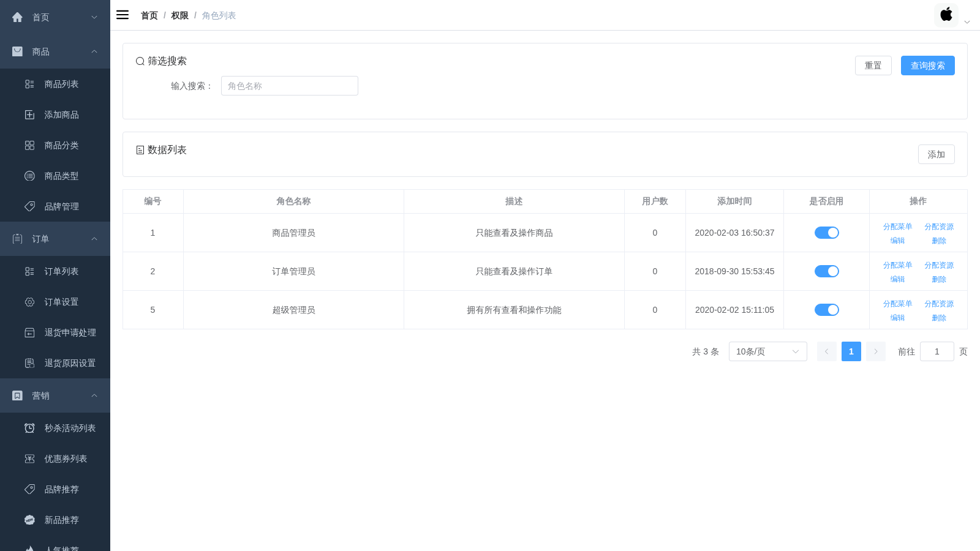
Task: Click the 重置 button
Action: point(873,66)
